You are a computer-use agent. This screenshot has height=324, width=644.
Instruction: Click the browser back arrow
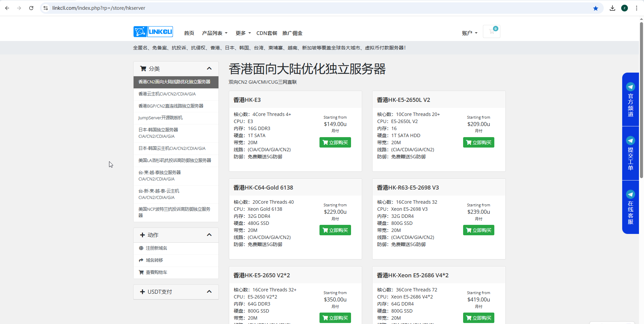[x=7, y=8]
